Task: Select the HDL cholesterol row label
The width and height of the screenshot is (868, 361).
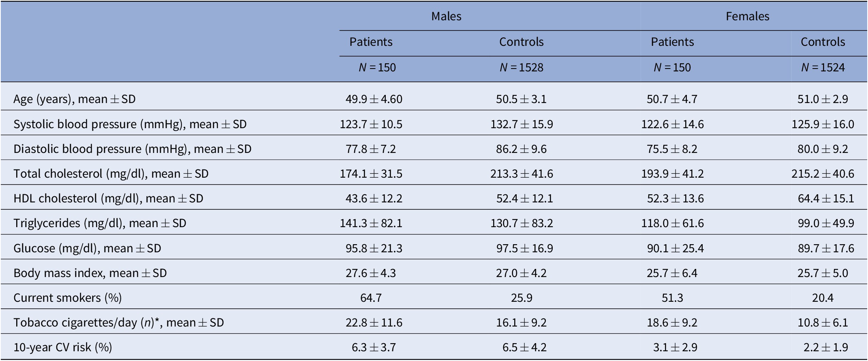Action: [108, 198]
